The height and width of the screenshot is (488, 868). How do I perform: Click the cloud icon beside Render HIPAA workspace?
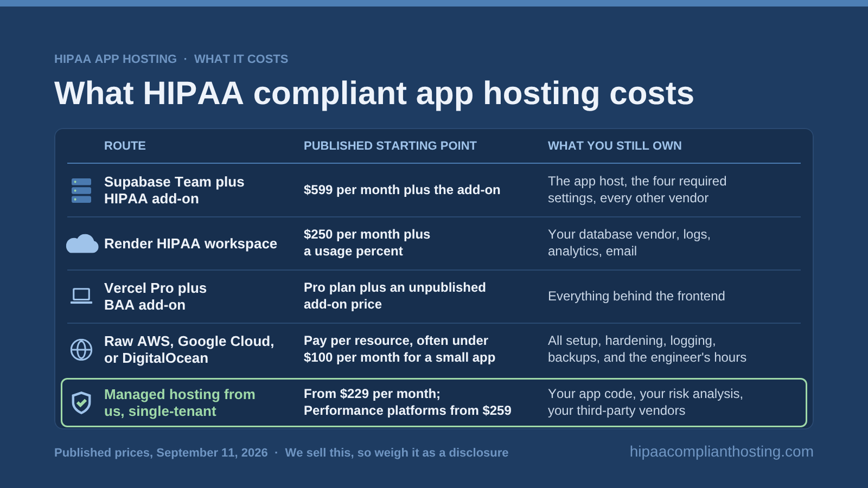click(82, 243)
